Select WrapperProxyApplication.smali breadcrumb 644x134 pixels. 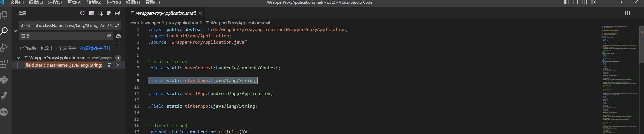pos(238,23)
